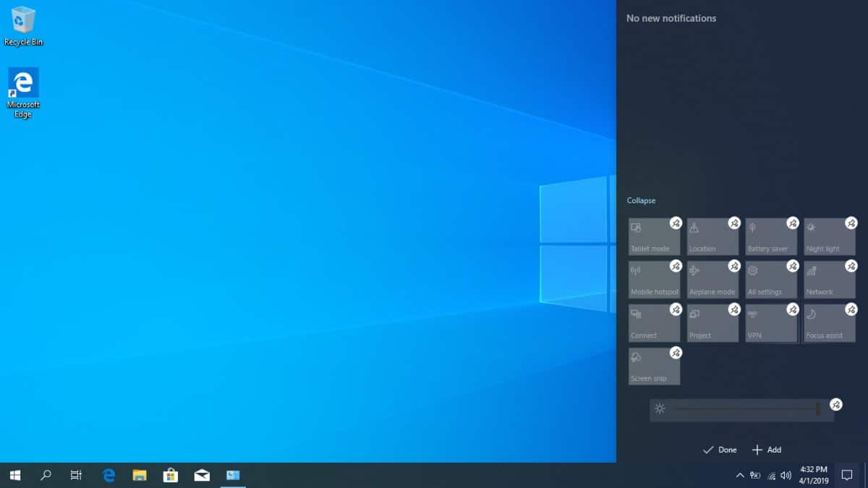This screenshot has height=488, width=868.
Task: Unpin the Focus assist quick action
Action: [851, 309]
